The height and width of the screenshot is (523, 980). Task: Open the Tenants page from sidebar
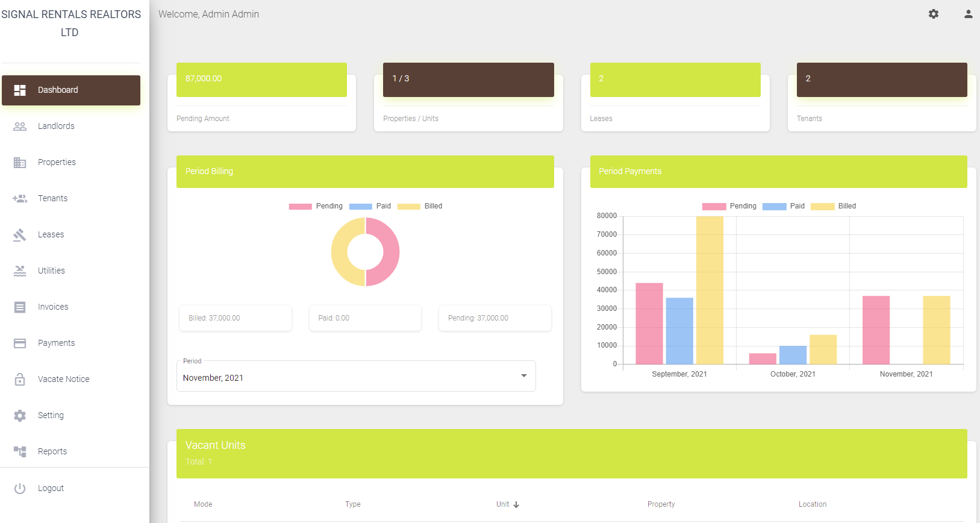52,198
